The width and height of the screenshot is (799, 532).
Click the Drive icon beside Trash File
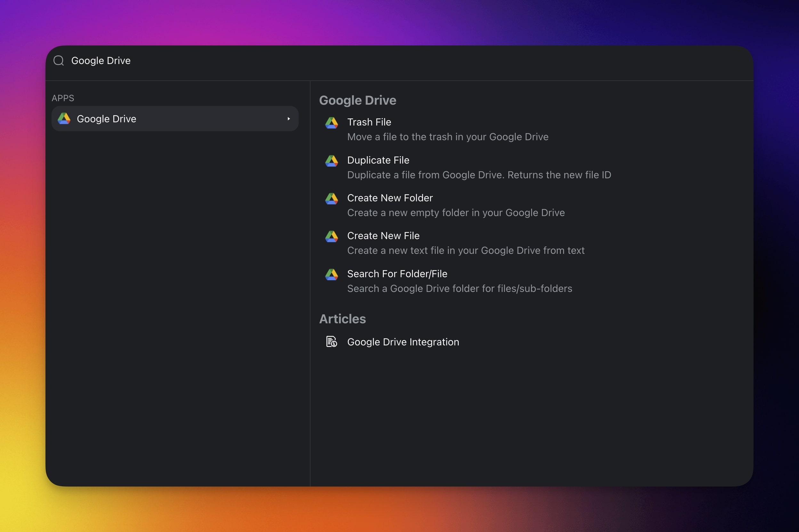point(331,123)
